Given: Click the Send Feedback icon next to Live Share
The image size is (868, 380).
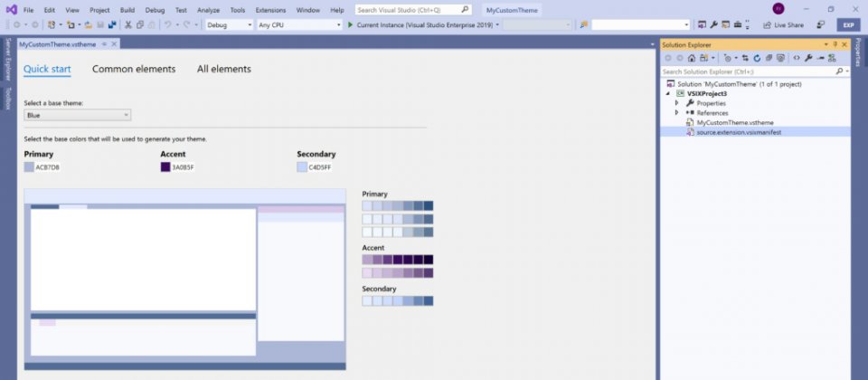Looking at the screenshot, I should click(x=821, y=25).
